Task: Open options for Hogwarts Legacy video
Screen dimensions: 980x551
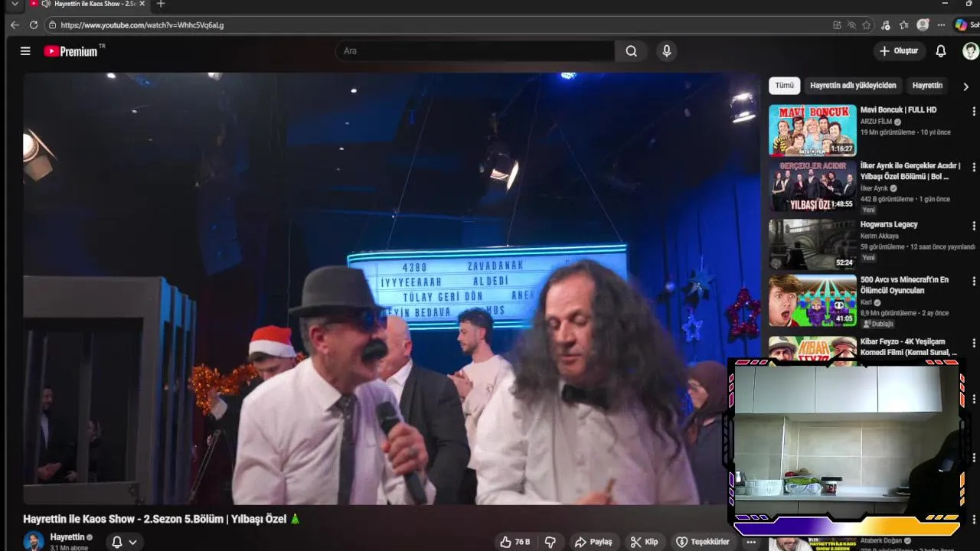Action: [x=974, y=226]
